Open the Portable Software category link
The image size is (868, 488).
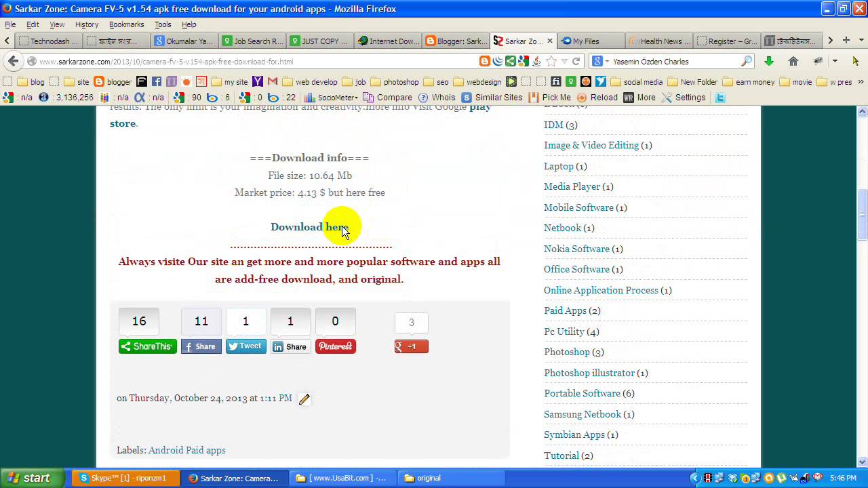(x=582, y=393)
